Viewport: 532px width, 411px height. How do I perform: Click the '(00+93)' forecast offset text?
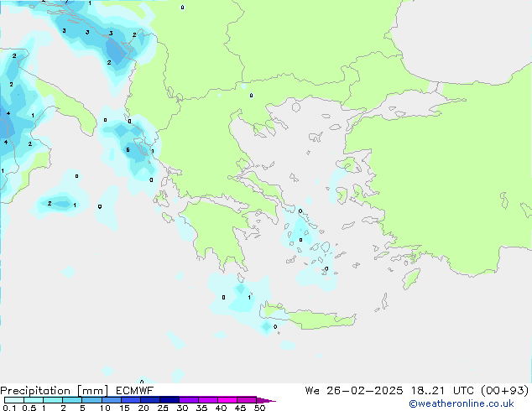pyautogui.click(x=505, y=391)
